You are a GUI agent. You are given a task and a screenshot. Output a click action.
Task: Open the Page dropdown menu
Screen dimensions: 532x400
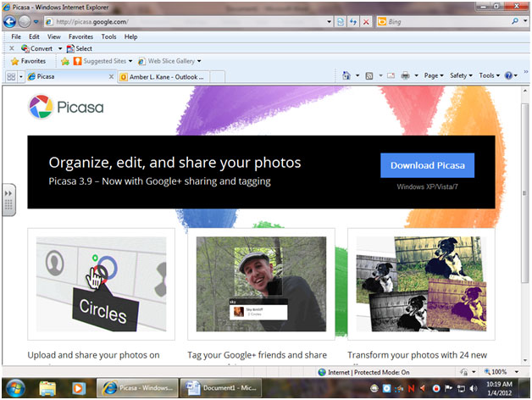(x=434, y=75)
